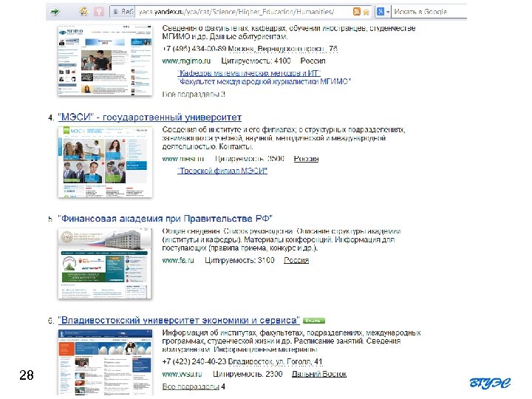Expand Все подразделы 3 under MGIMO
The image size is (532, 399).
coord(194,94)
